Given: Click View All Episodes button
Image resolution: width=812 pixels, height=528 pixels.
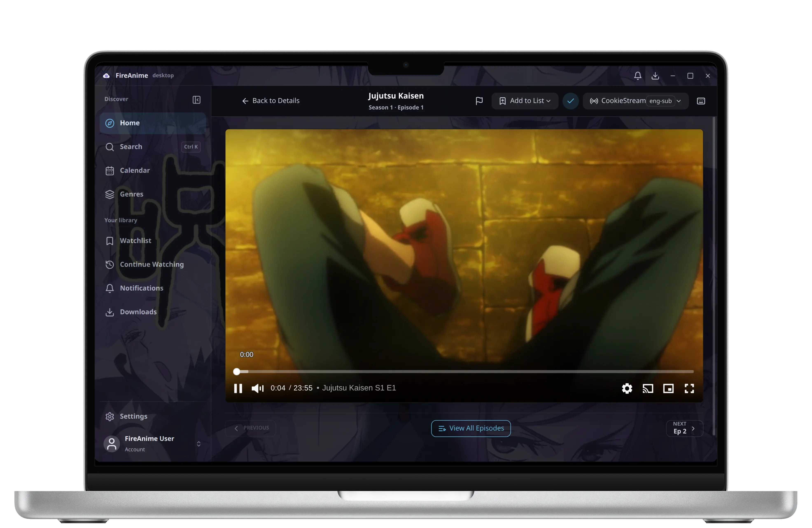Looking at the screenshot, I should pyautogui.click(x=471, y=428).
